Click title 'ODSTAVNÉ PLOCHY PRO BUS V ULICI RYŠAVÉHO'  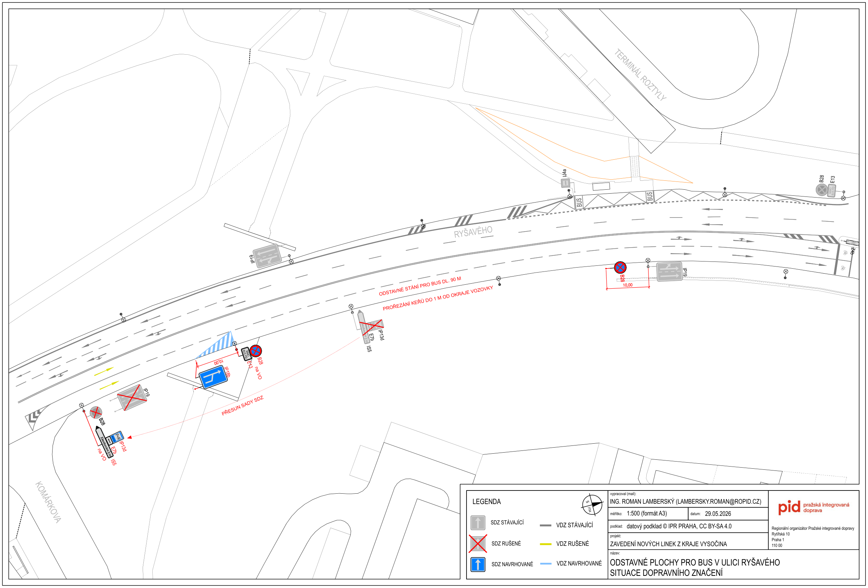coord(695,562)
